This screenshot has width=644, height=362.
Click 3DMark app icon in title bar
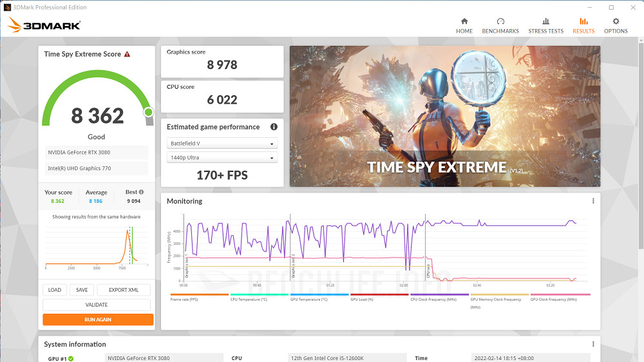tap(7, 7)
